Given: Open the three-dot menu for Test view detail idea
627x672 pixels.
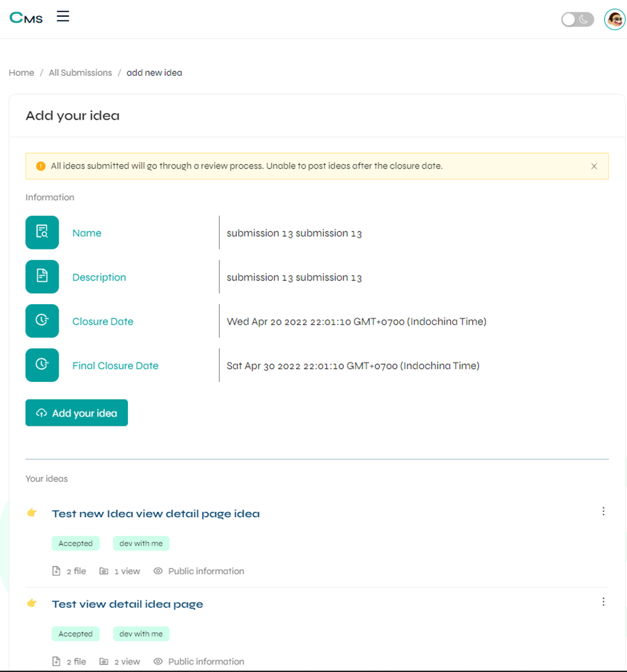Looking at the screenshot, I should 603,602.
